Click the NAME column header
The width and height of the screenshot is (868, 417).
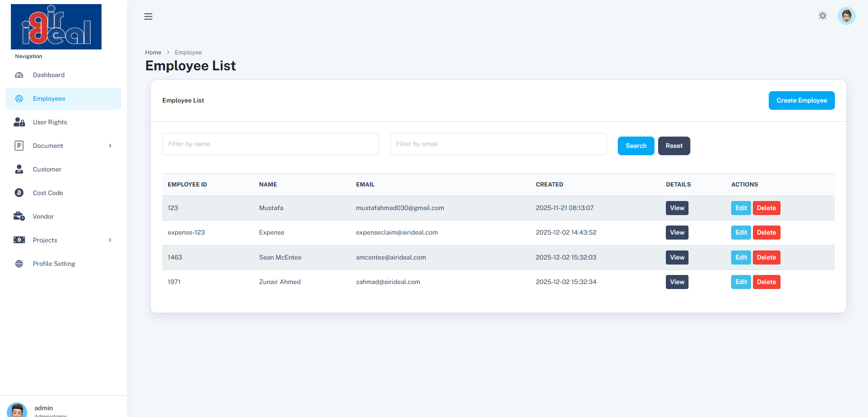point(268,184)
